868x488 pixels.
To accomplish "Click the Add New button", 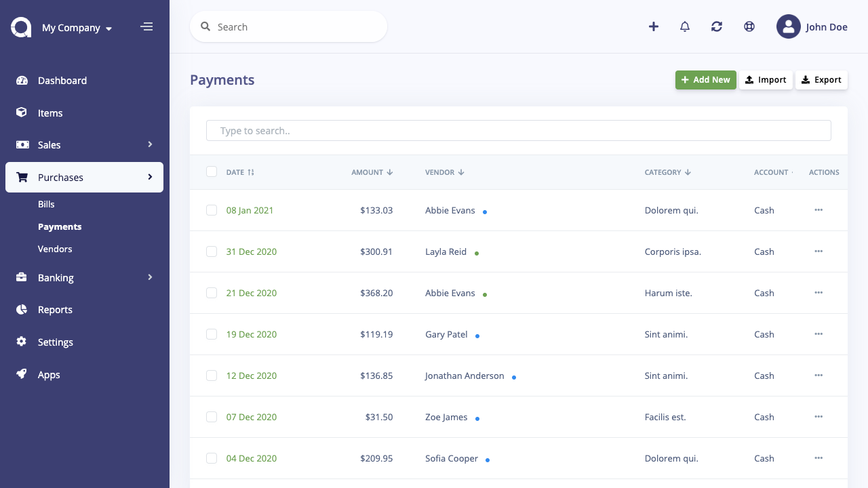I will (x=705, y=80).
